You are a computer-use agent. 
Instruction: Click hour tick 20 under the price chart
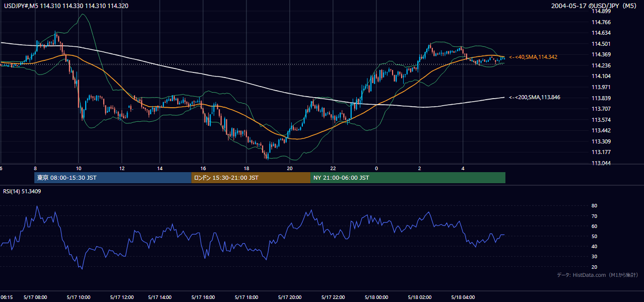[290, 168]
